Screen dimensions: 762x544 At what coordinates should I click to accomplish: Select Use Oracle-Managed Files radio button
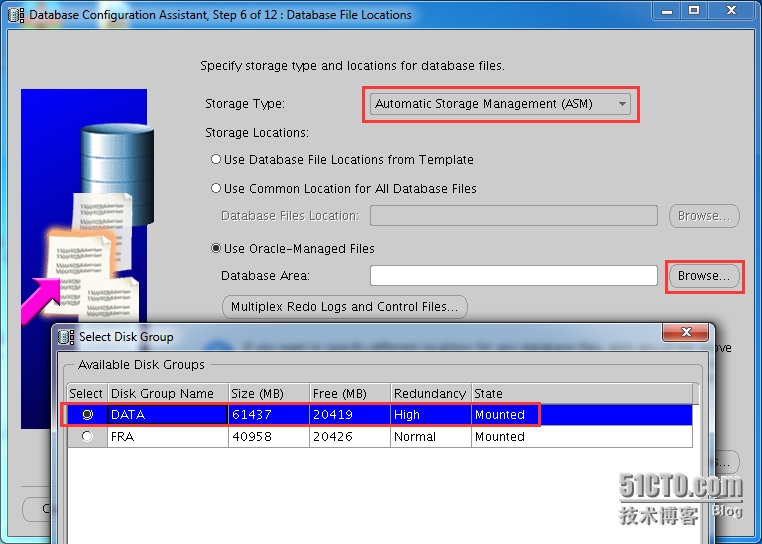click(216, 248)
